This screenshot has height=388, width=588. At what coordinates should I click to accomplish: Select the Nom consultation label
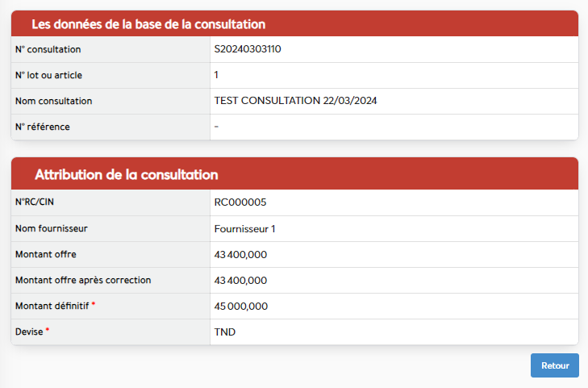pyautogui.click(x=54, y=101)
